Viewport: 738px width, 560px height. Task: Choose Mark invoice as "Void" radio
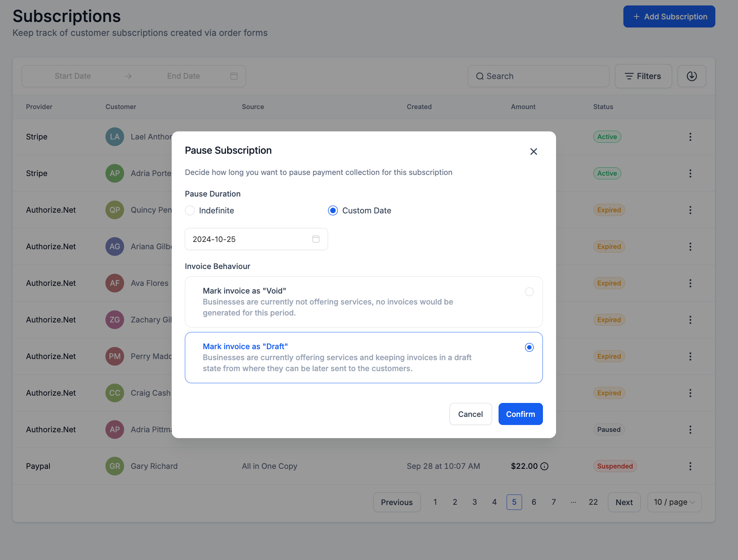[529, 292]
